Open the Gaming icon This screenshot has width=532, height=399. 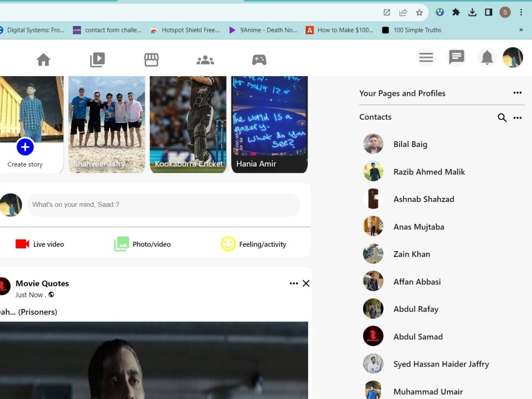click(x=259, y=59)
